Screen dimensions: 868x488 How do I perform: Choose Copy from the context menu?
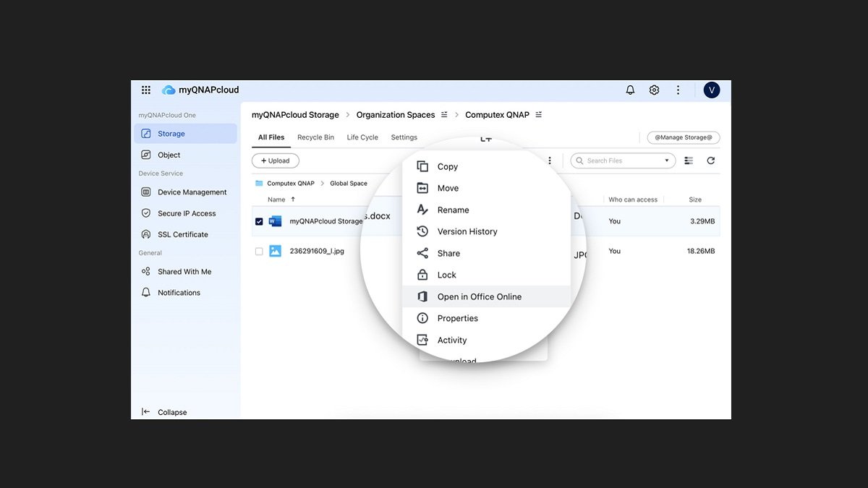click(486, 166)
